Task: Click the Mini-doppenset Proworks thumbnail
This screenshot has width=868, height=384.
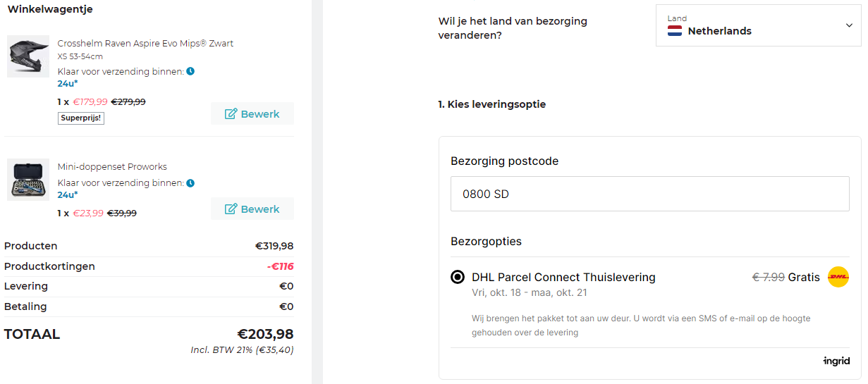Action: click(x=28, y=180)
